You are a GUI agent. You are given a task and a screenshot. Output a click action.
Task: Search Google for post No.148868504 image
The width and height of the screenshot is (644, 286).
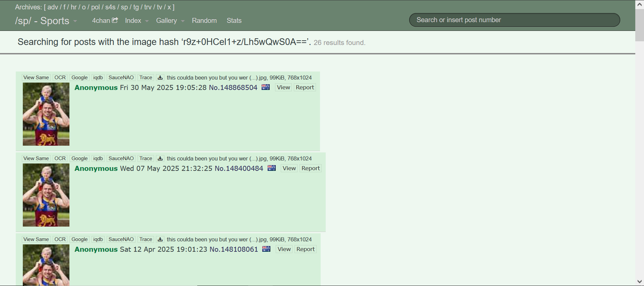[79, 78]
